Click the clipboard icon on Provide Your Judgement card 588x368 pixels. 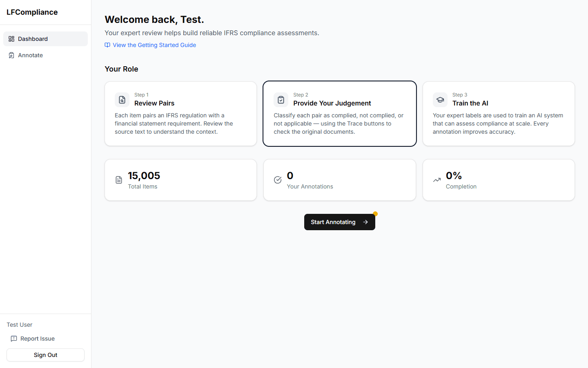[281, 99]
